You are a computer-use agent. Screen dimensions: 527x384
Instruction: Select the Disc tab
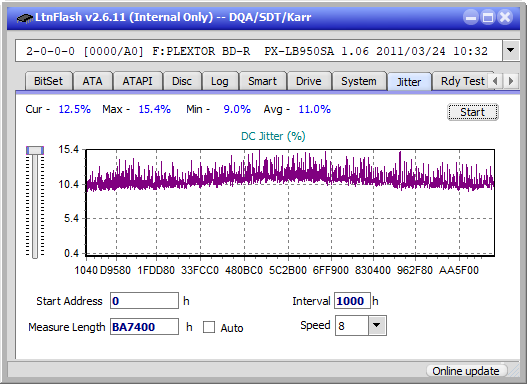point(182,81)
